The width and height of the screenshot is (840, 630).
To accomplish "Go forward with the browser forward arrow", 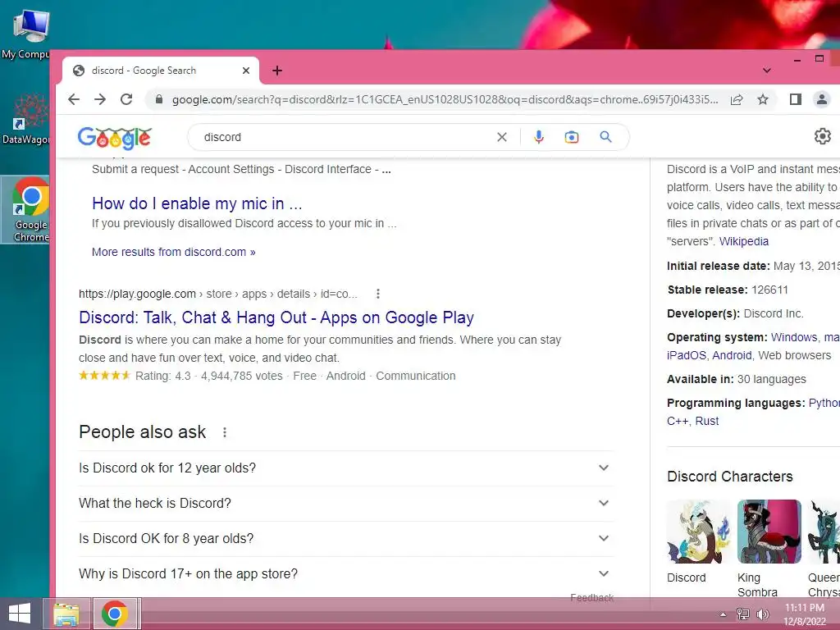I will click(x=99, y=99).
